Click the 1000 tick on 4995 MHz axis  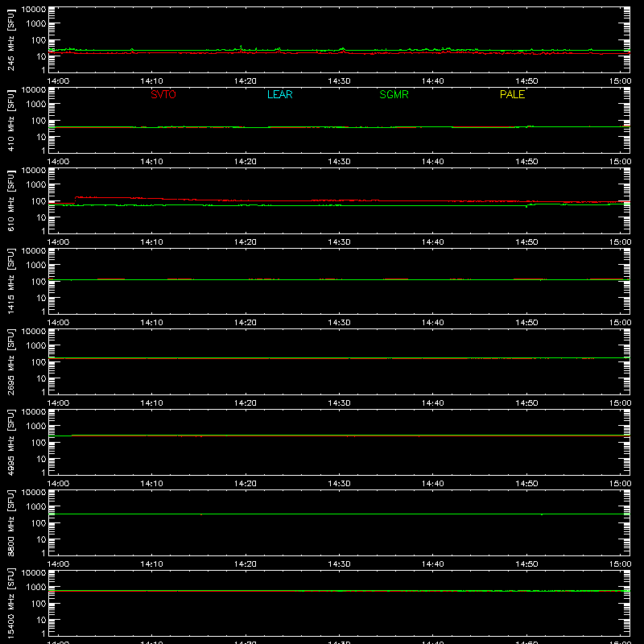point(36,427)
